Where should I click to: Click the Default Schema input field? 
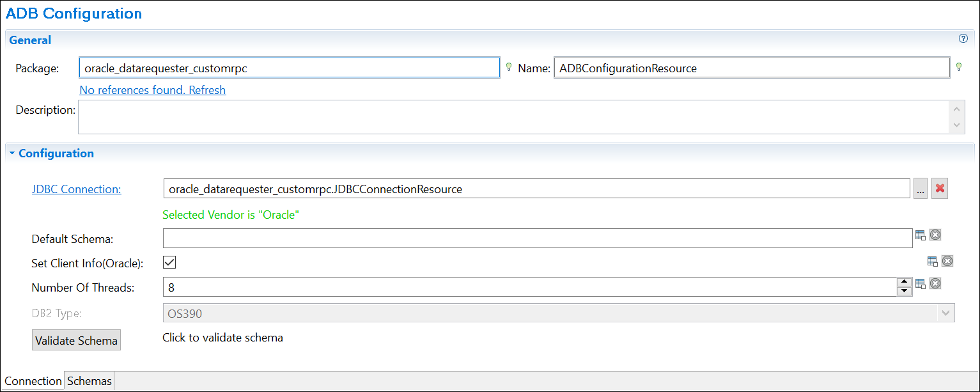537,239
